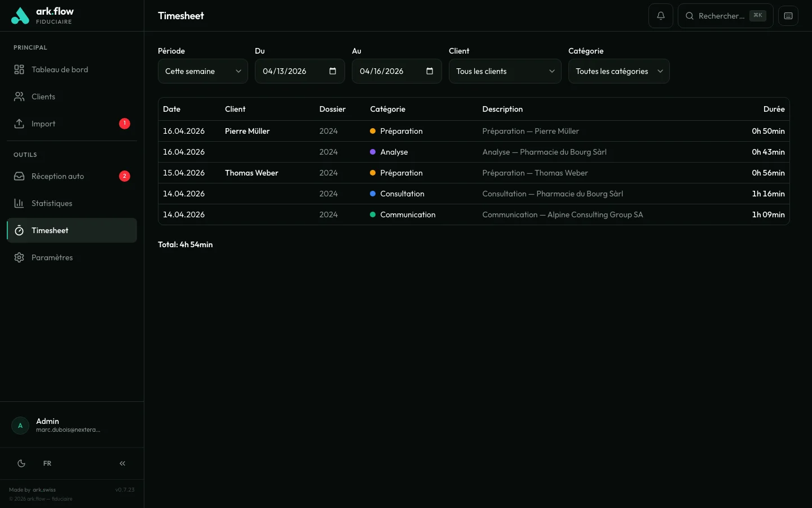The image size is (812, 508).
Task: Open the Catégorie filter dropdown
Action: [x=619, y=71]
